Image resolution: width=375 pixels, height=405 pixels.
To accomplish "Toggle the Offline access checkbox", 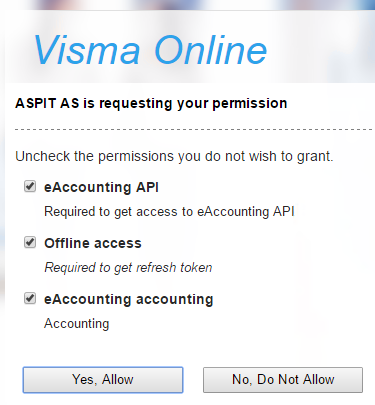I will 30,242.
